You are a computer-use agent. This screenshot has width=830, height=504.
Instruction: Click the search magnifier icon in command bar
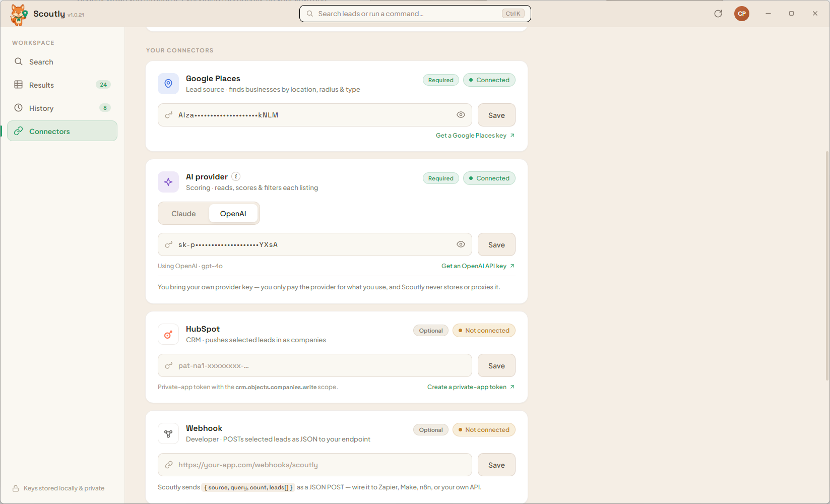(x=310, y=14)
